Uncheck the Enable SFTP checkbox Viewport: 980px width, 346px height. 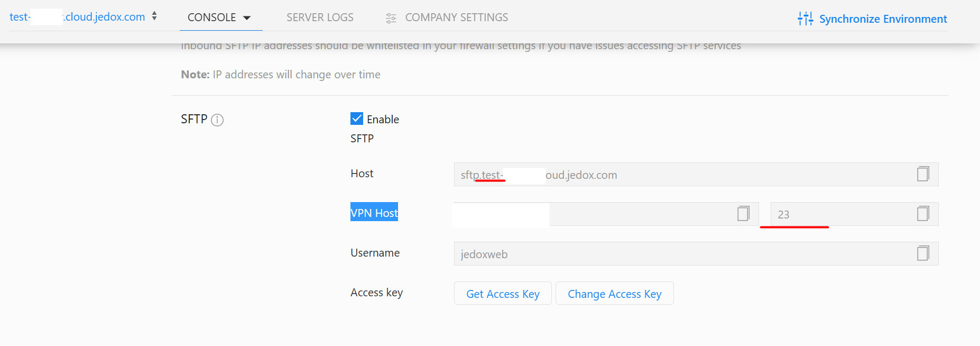click(x=357, y=119)
